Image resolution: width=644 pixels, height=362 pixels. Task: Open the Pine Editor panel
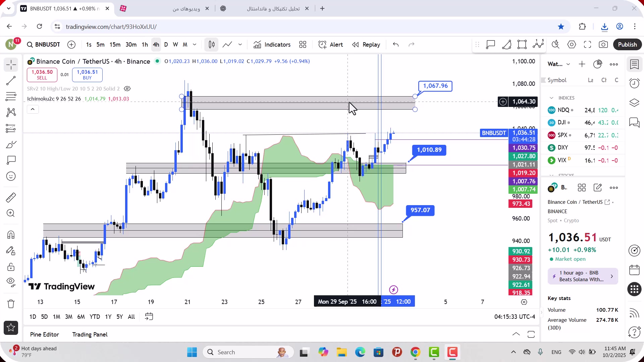[x=45, y=335]
